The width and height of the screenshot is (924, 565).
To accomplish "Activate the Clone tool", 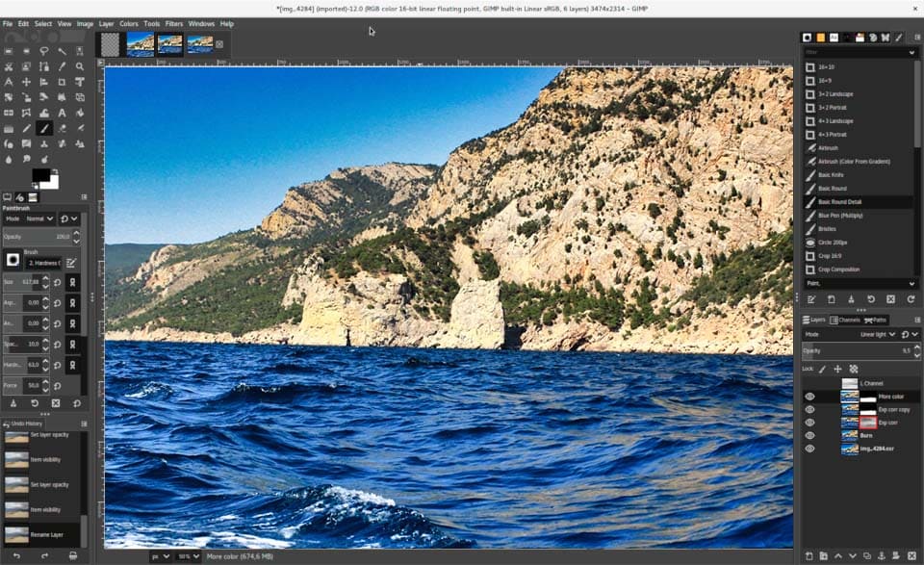I will tap(43, 144).
